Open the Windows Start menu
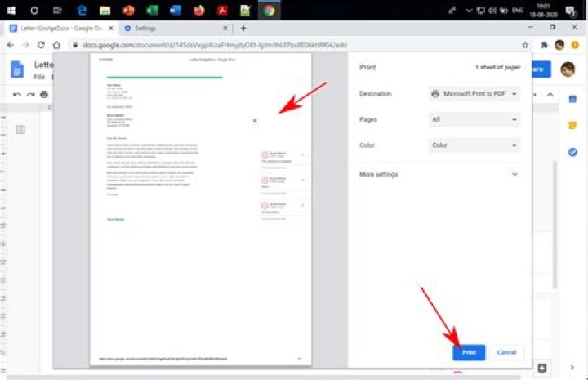 (11, 10)
